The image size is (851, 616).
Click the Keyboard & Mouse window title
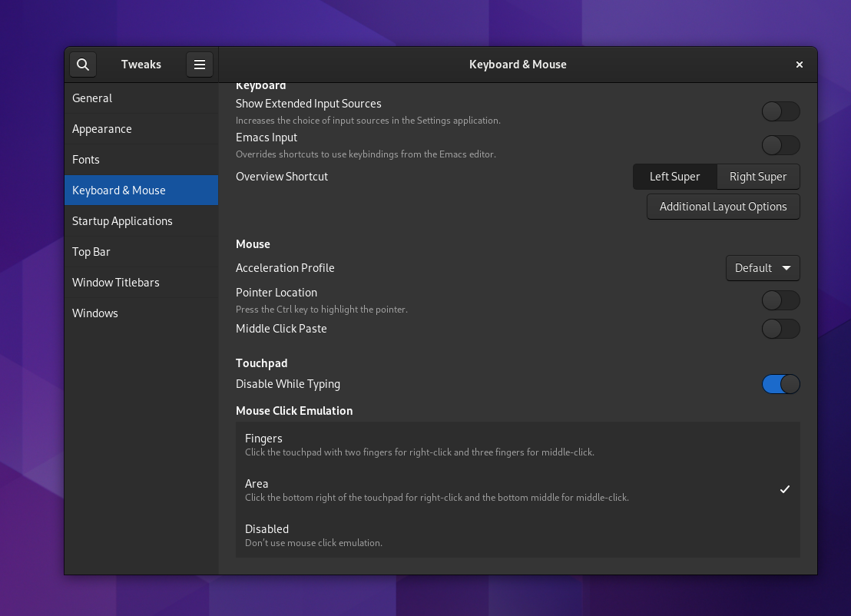[x=518, y=65]
